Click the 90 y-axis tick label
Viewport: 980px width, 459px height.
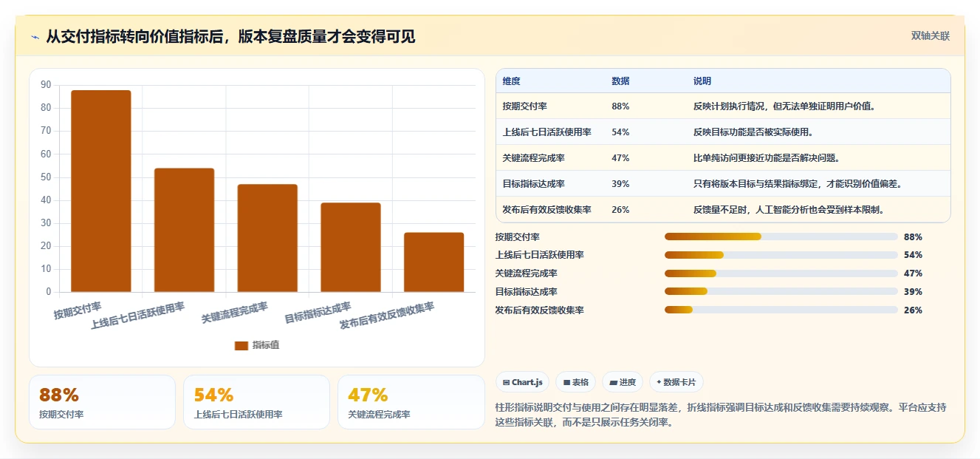click(x=46, y=85)
